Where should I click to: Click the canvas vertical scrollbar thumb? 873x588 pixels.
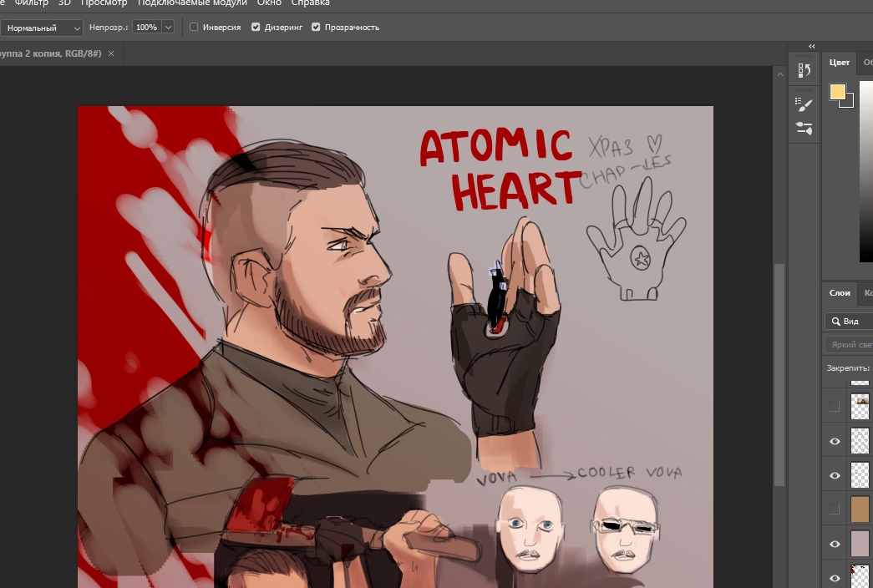779,374
